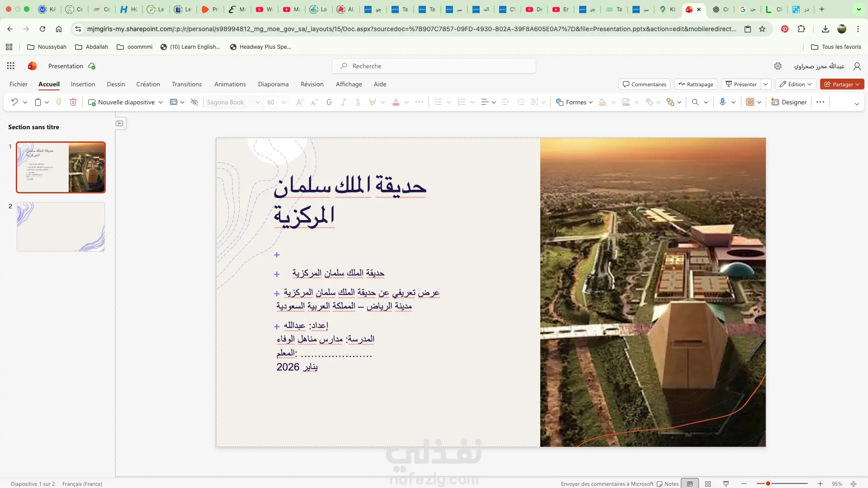Screen dimensions: 868x488
Task: Open the Insertion ribbon tab
Action: coord(83,84)
